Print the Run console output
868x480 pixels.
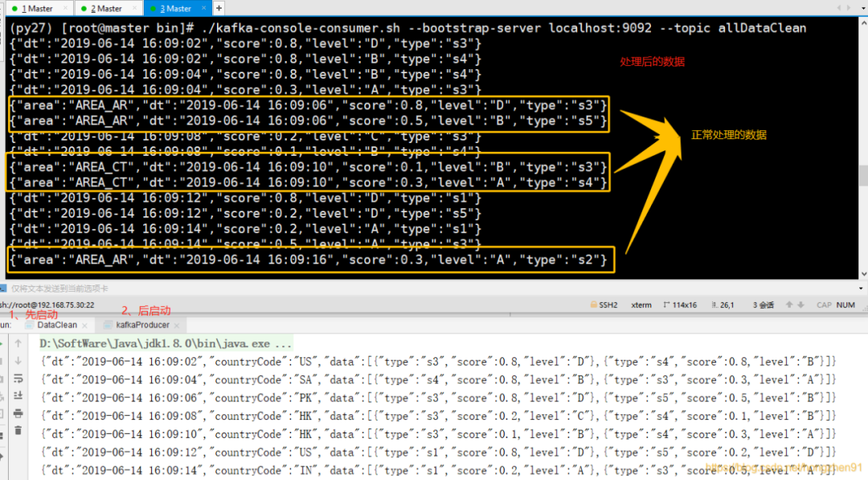[x=18, y=413]
